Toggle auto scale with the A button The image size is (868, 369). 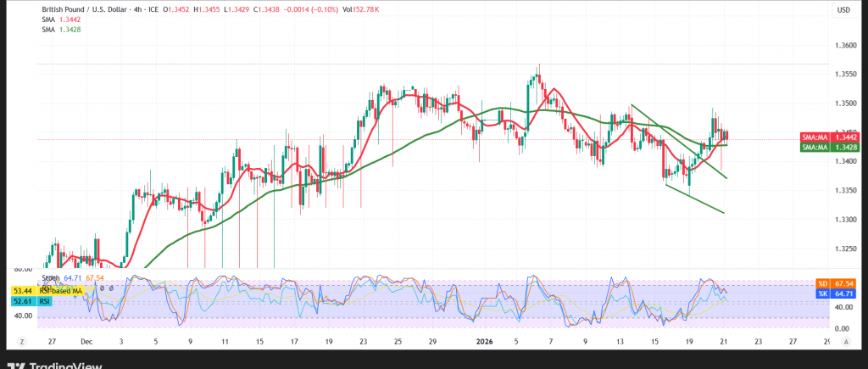(846, 340)
